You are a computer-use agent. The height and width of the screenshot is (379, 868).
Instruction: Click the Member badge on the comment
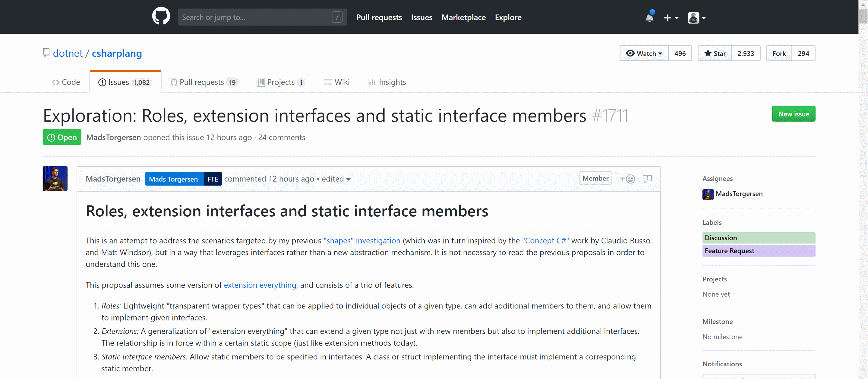coord(595,178)
